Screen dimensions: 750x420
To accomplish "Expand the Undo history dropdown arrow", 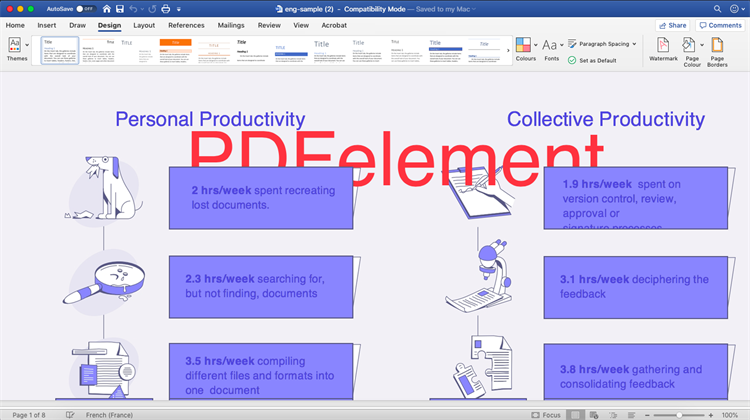I will [x=142, y=9].
